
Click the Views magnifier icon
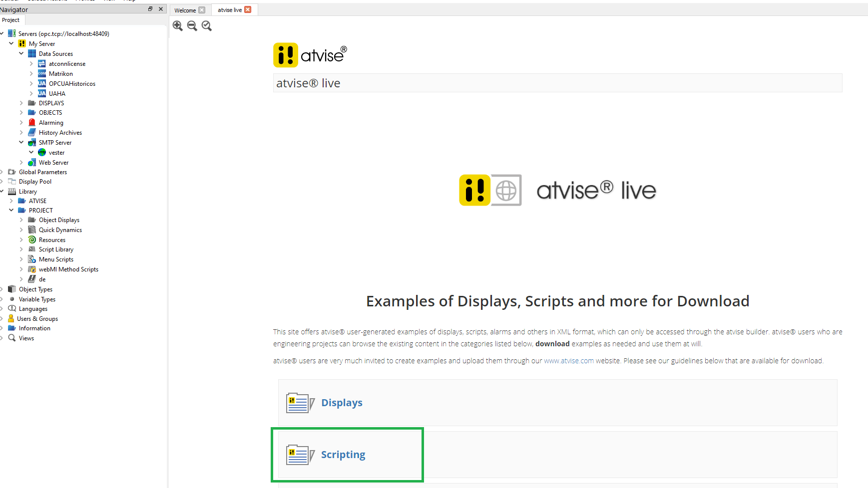[x=12, y=338]
